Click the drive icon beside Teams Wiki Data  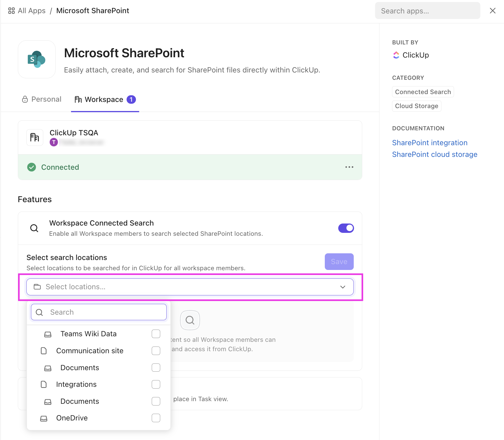(48, 334)
